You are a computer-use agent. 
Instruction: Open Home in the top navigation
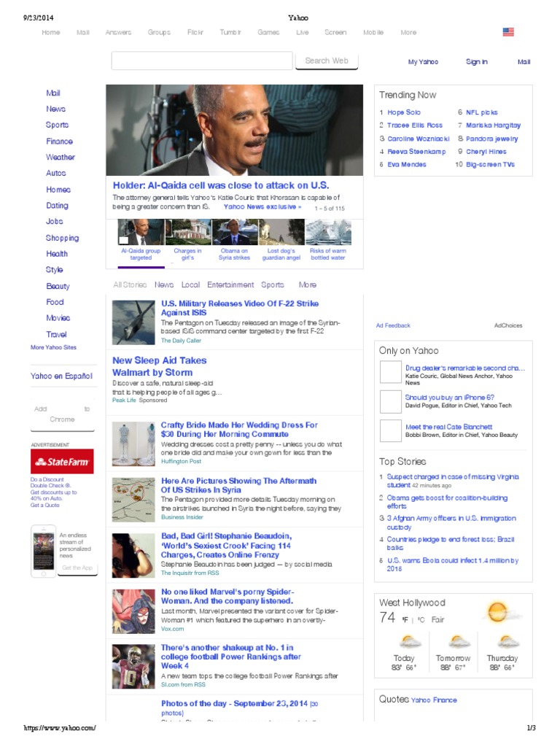point(51,32)
